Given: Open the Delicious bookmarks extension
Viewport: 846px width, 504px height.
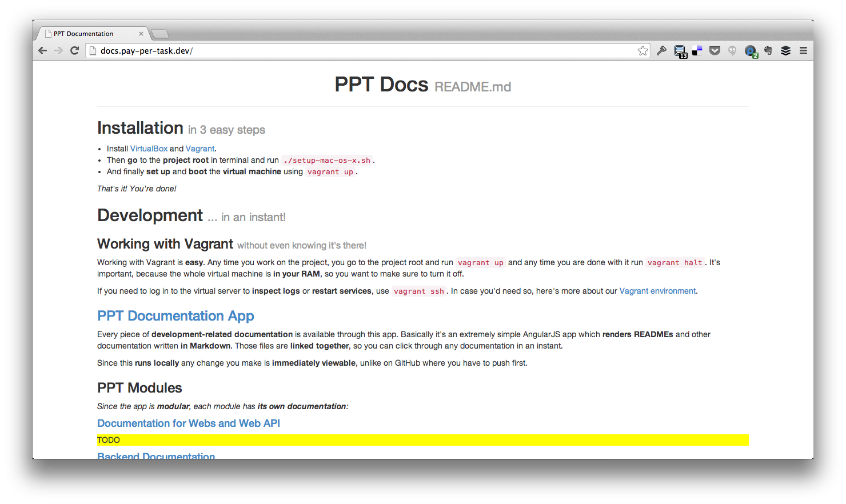Looking at the screenshot, I should 697,51.
